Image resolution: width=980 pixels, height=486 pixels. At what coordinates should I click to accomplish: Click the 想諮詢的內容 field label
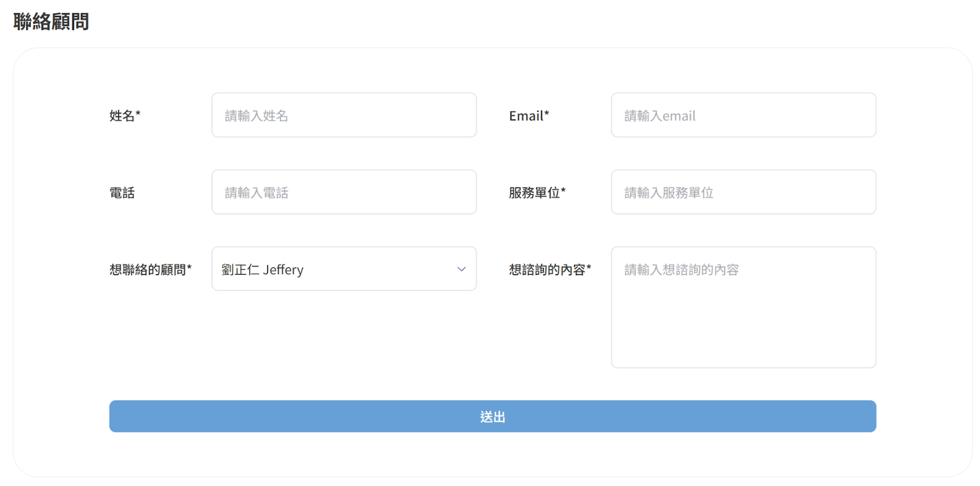point(547,270)
